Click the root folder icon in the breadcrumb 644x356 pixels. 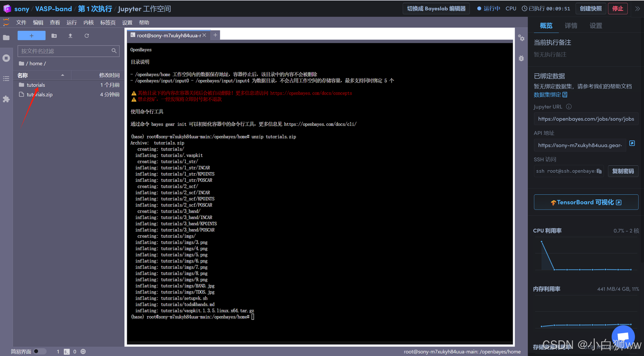click(x=21, y=63)
